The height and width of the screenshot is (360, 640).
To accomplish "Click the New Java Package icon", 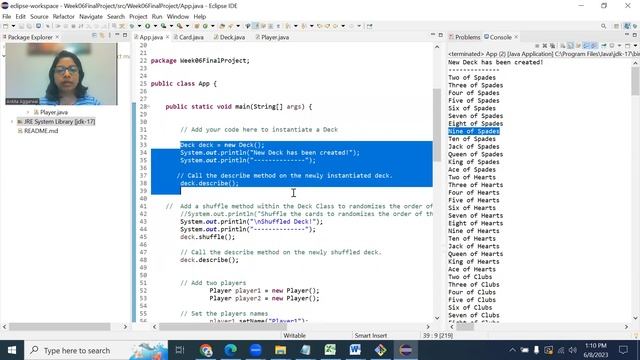I will click(x=197, y=26).
